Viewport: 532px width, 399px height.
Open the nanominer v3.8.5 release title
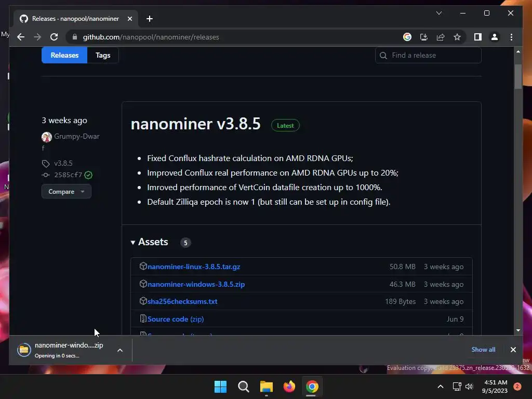tap(195, 124)
